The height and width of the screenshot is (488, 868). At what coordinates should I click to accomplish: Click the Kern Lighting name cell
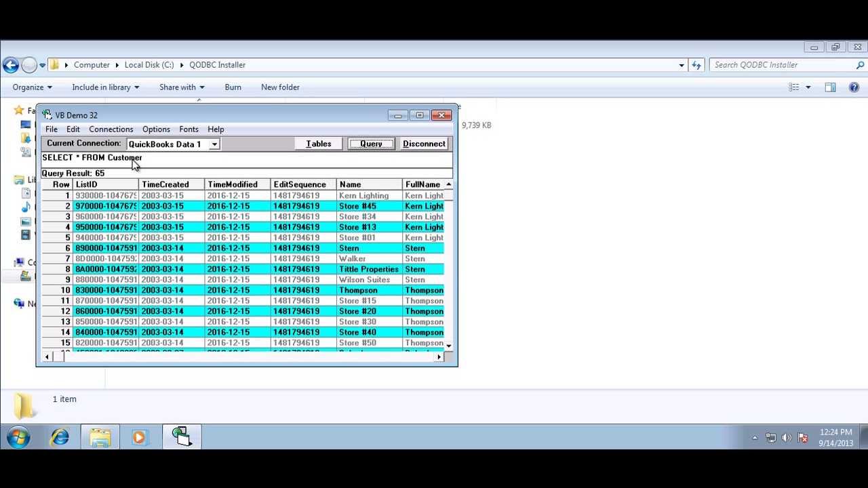tap(370, 196)
